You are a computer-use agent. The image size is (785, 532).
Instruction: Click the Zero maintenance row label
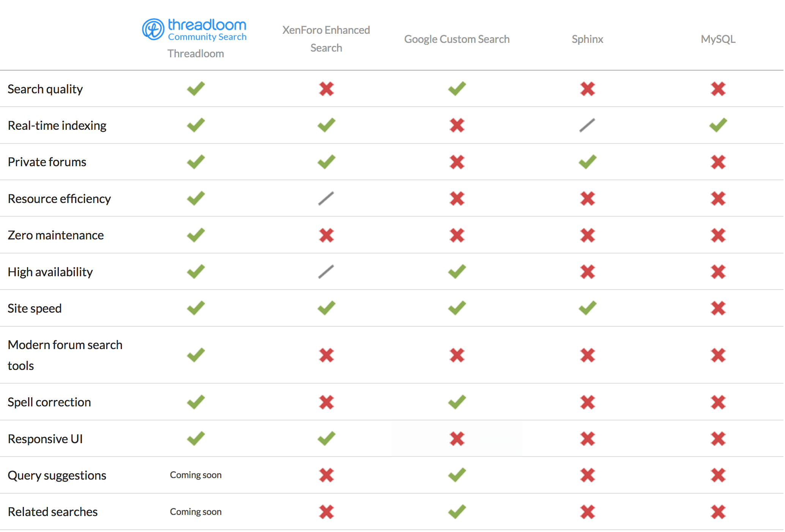coord(56,235)
